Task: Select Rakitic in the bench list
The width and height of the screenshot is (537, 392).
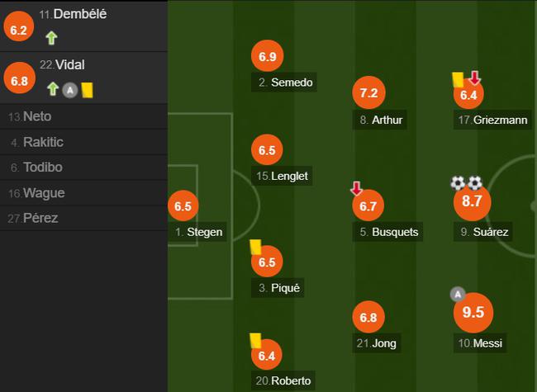Action: pyautogui.click(x=84, y=142)
